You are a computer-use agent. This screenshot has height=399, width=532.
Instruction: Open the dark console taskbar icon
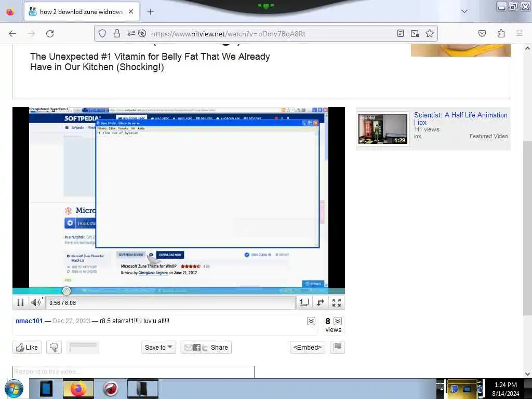pos(143,389)
